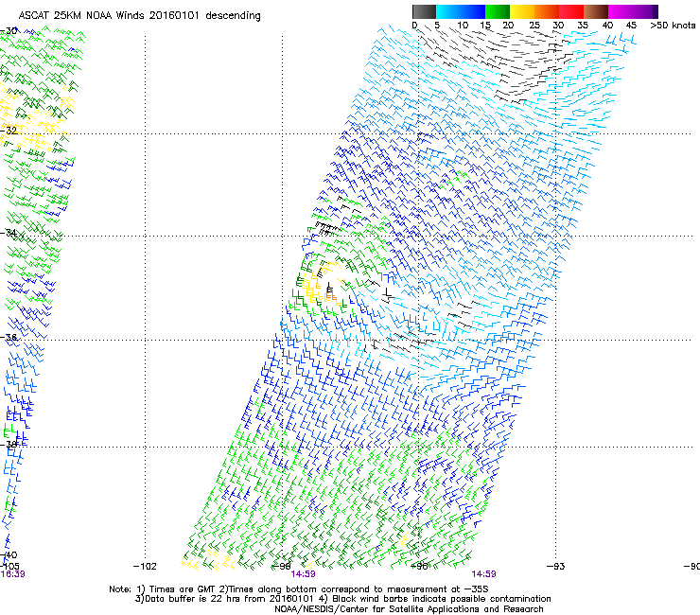
Task: Click the -99 longitude axis label
Action: tap(282, 567)
